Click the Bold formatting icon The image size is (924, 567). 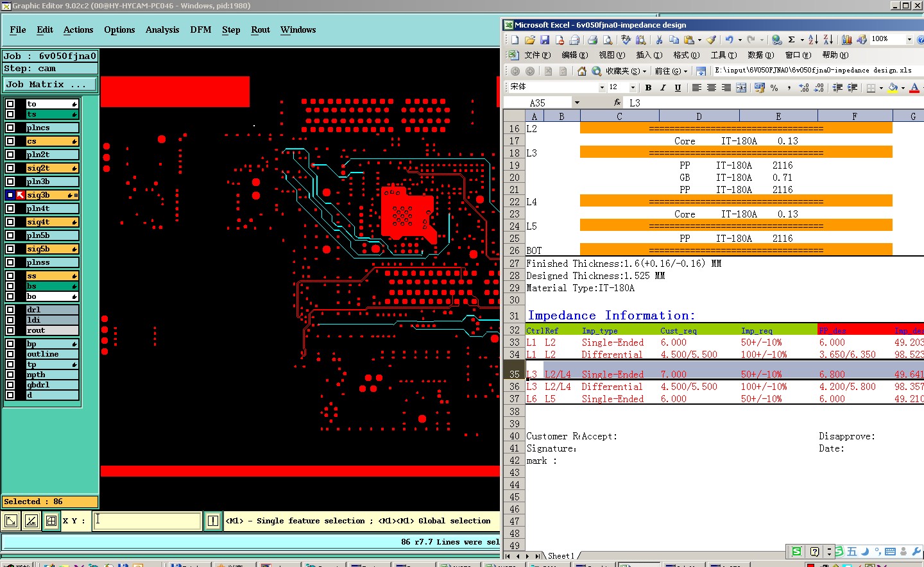[x=648, y=88]
